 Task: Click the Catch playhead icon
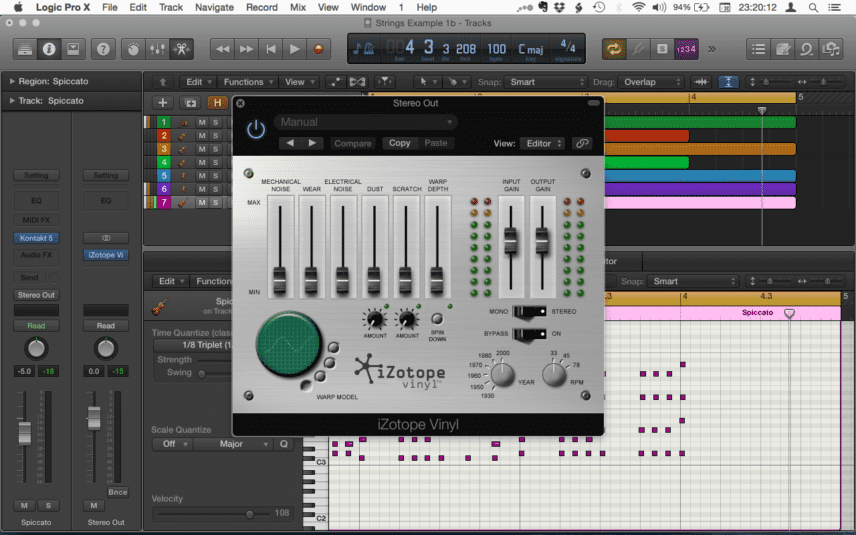(385, 82)
